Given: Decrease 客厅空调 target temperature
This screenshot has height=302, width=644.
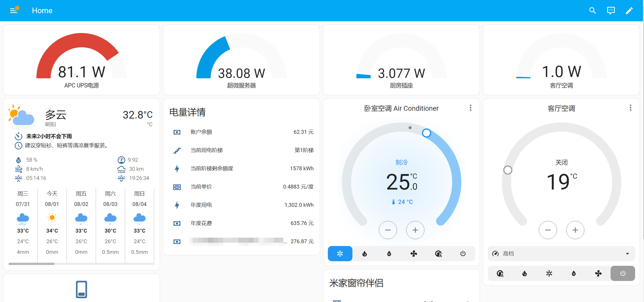Looking at the screenshot, I should (548, 230).
